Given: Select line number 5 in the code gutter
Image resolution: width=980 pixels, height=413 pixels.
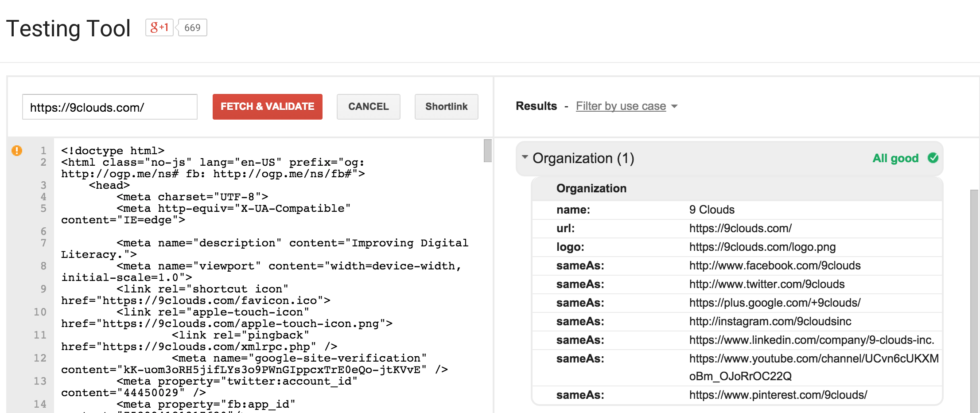Looking at the screenshot, I should pos(43,208).
